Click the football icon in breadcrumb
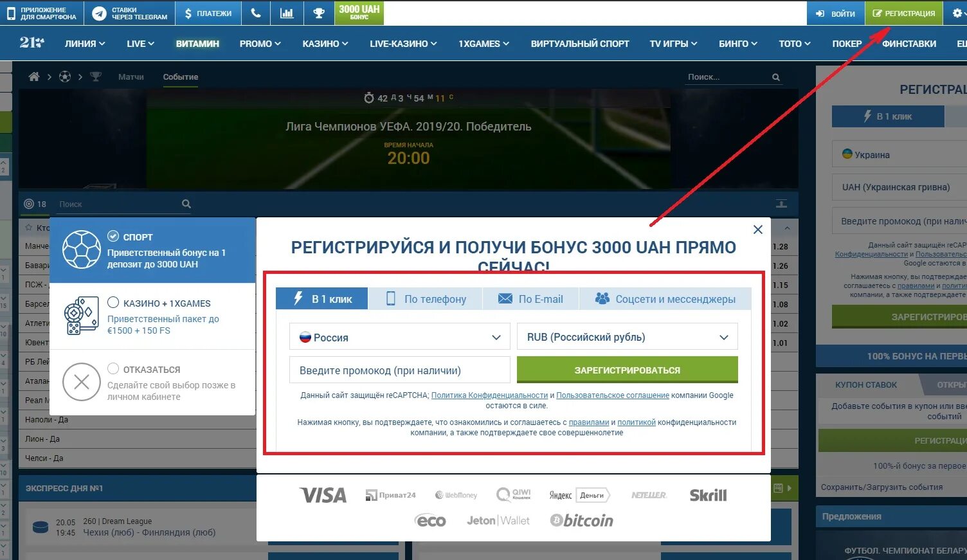 click(65, 77)
